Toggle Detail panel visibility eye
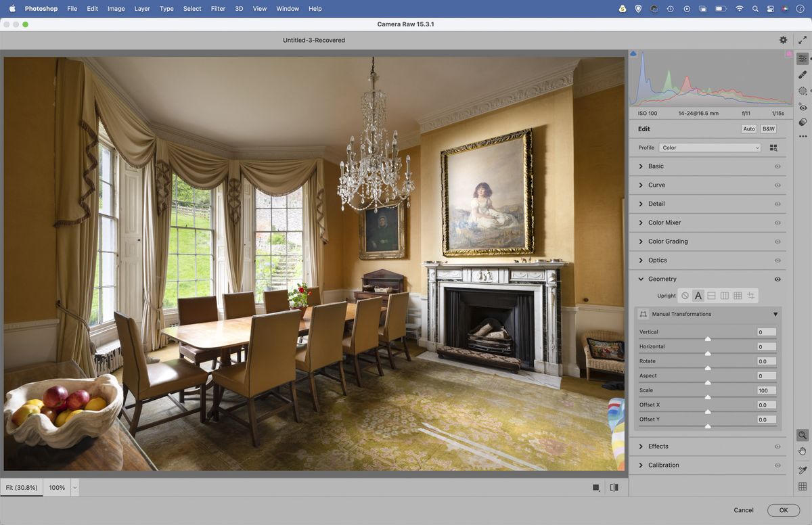 (777, 204)
